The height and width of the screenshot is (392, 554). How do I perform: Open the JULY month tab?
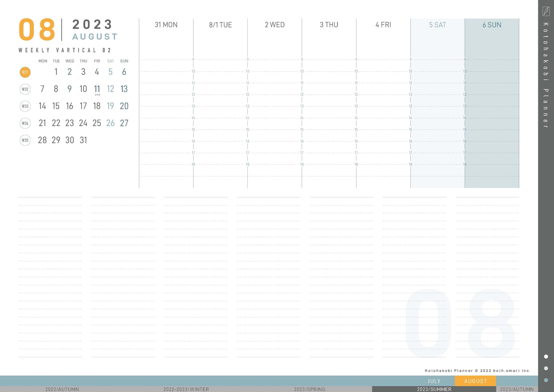(x=434, y=381)
